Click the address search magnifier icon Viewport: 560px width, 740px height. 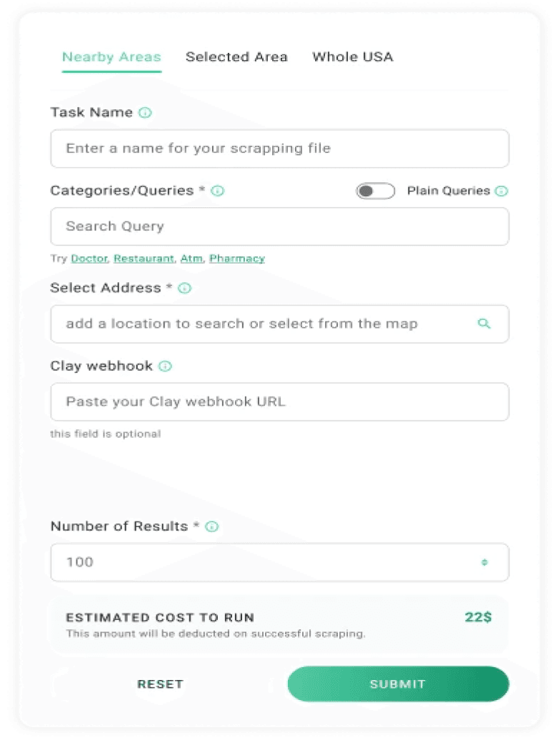(x=484, y=324)
